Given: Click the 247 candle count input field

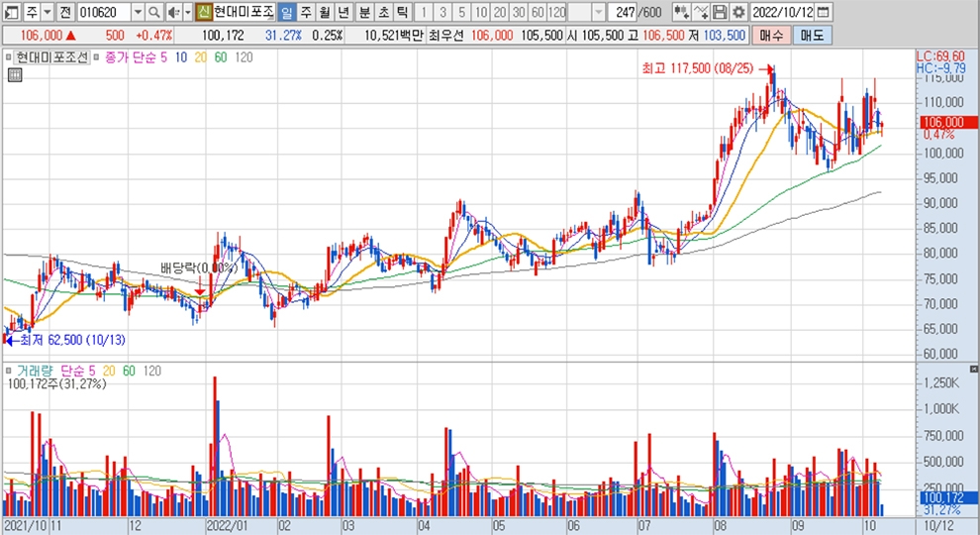Looking at the screenshot, I should (624, 12).
